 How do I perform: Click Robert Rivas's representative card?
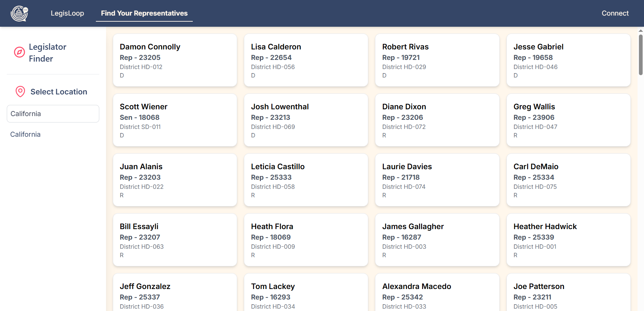pyautogui.click(x=437, y=60)
